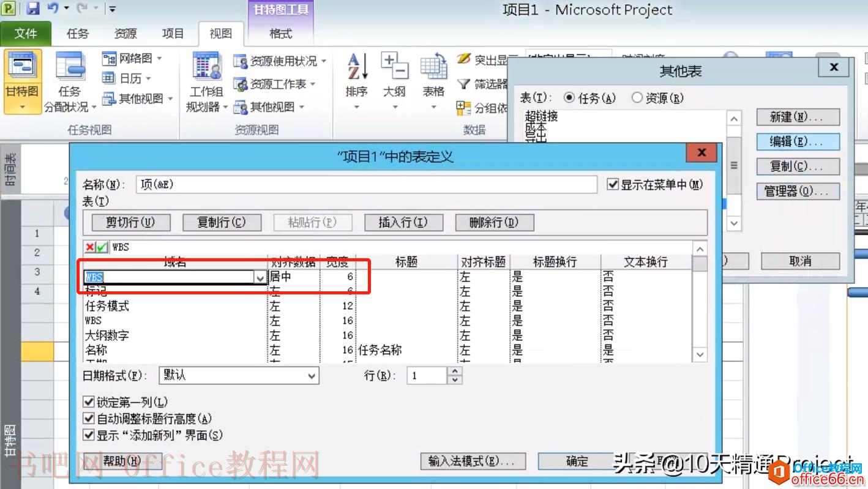
Task: Click the 日历 icon
Action: (x=109, y=78)
